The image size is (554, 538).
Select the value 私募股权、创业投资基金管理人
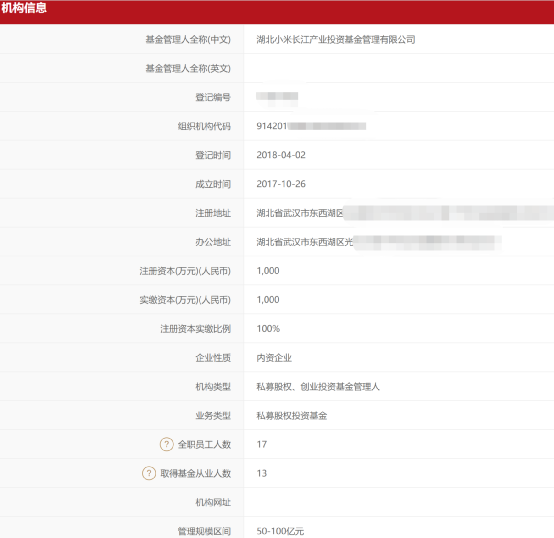(318, 387)
